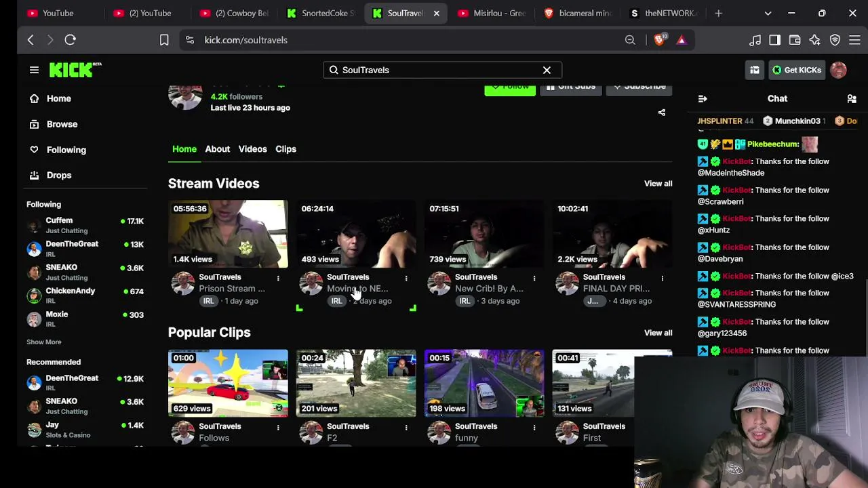
Task: Open Moxie channel from Following list
Action: (85, 319)
